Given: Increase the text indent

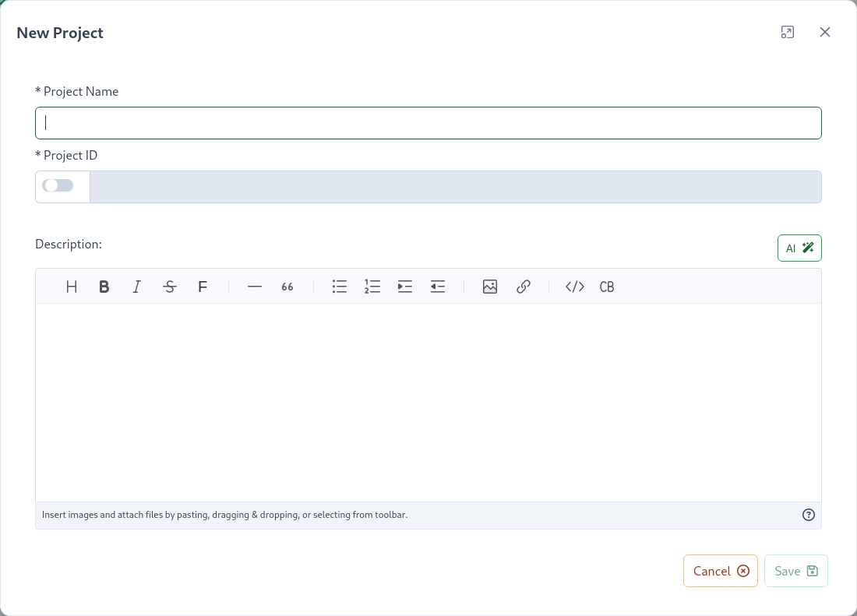Looking at the screenshot, I should tap(404, 287).
